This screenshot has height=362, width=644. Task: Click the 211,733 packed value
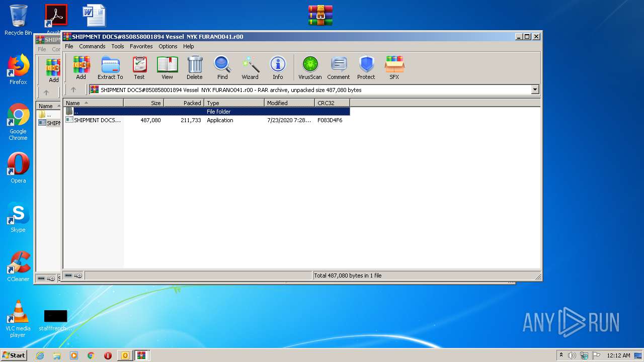pos(191,120)
